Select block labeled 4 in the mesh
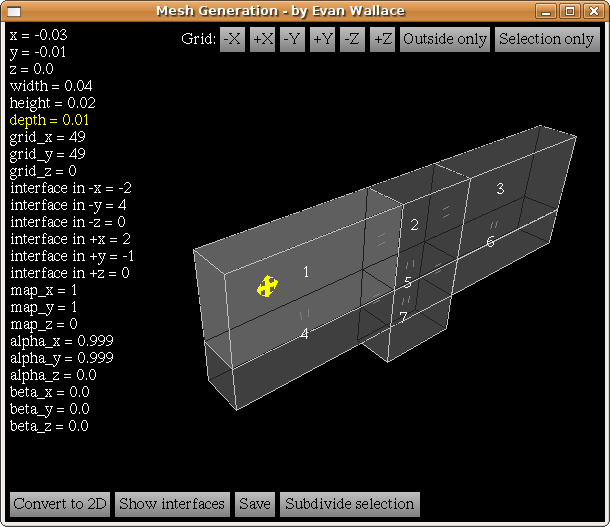 click(x=305, y=334)
